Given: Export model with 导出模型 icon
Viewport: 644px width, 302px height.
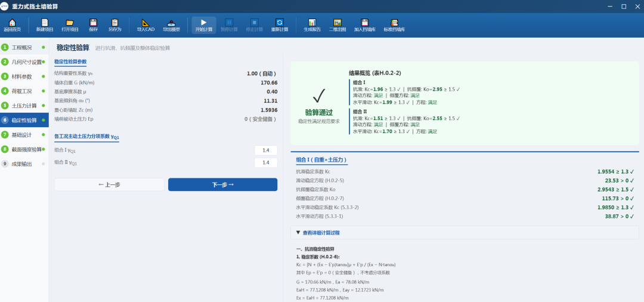Looking at the screenshot, I should (x=171, y=26).
